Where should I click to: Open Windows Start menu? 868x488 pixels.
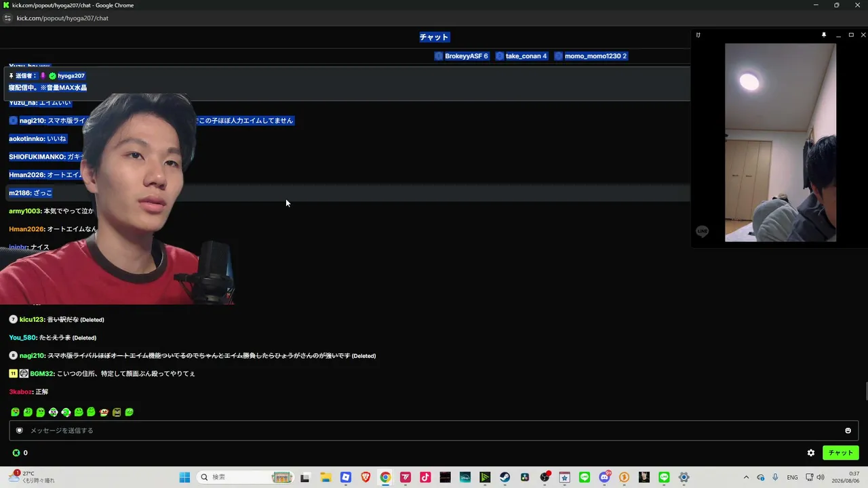(184, 477)
